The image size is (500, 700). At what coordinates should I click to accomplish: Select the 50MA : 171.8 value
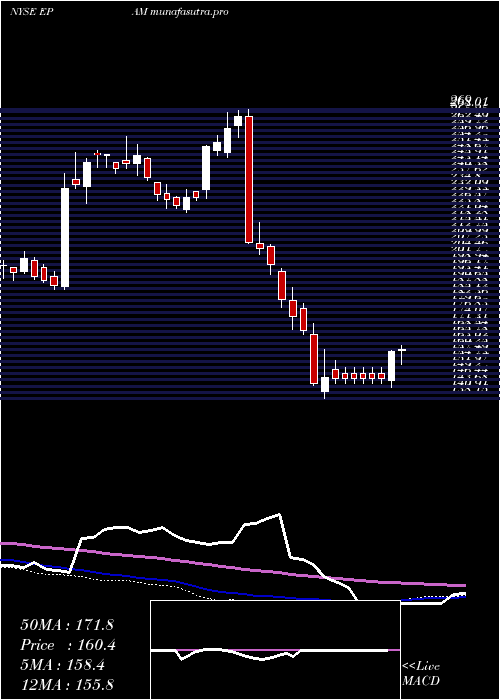point(67,625)
